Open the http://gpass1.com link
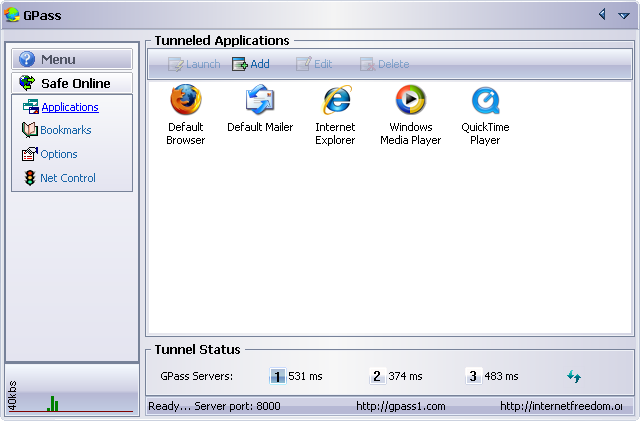This screenshot has height=421, width=640. click(x=401, y=406)
